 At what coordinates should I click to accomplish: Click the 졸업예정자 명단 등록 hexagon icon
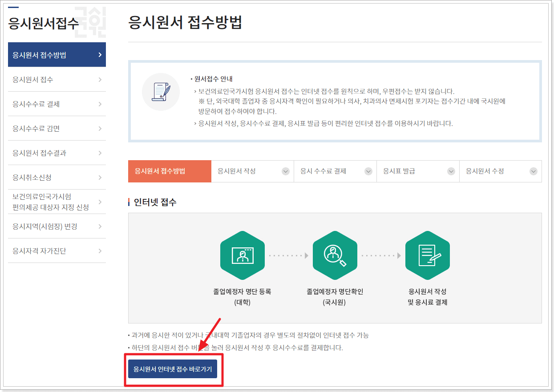point(243,255)
